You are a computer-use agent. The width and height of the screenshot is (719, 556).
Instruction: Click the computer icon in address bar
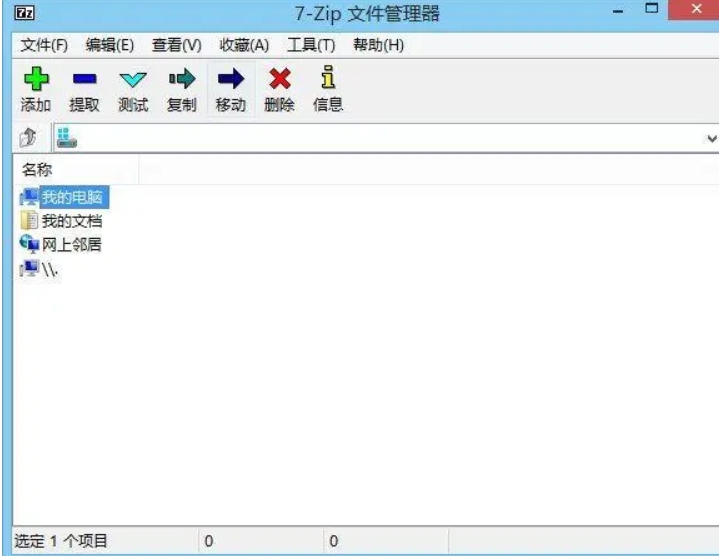pos(66,138)
